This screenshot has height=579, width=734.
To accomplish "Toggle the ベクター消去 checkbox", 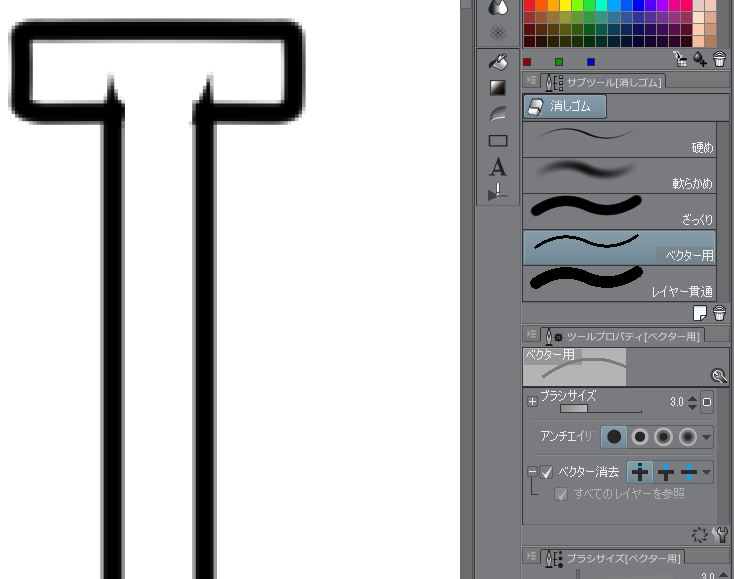I will pos(546,472).
